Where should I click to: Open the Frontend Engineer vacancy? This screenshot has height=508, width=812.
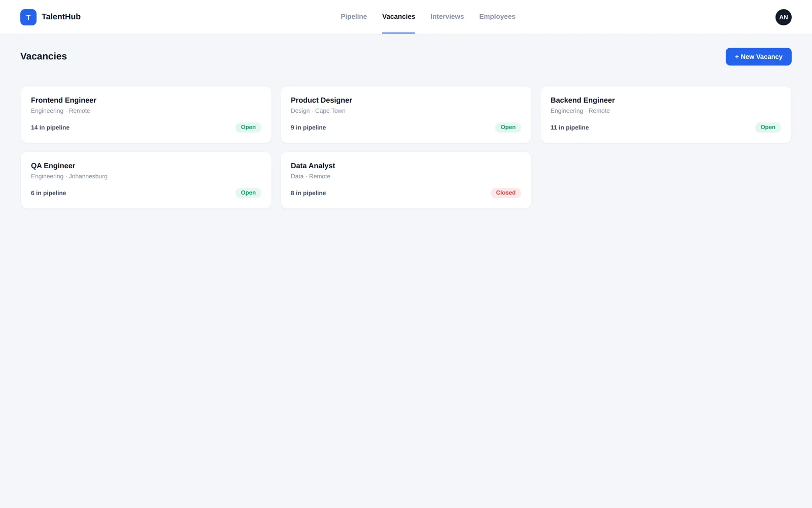[x=146, y=114]
